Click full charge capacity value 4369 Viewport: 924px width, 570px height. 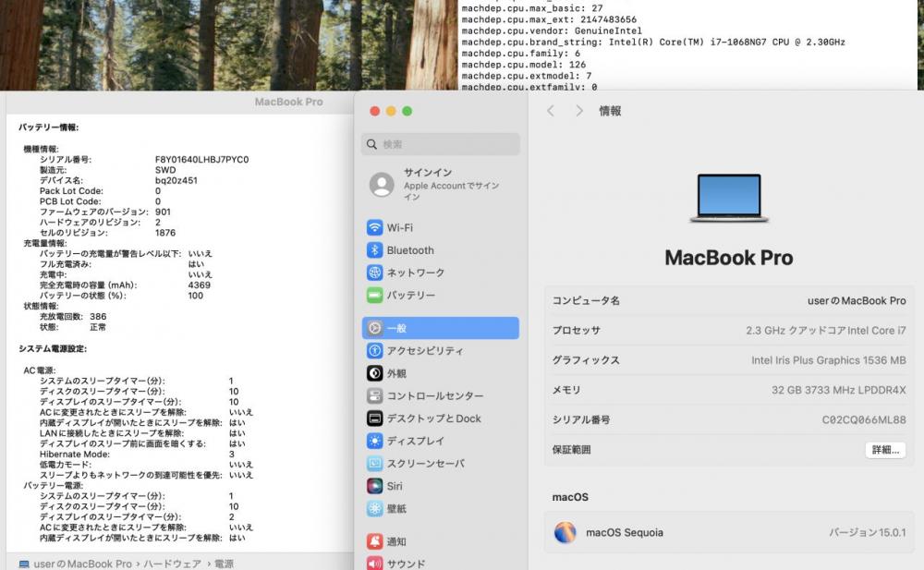point(200,285)
